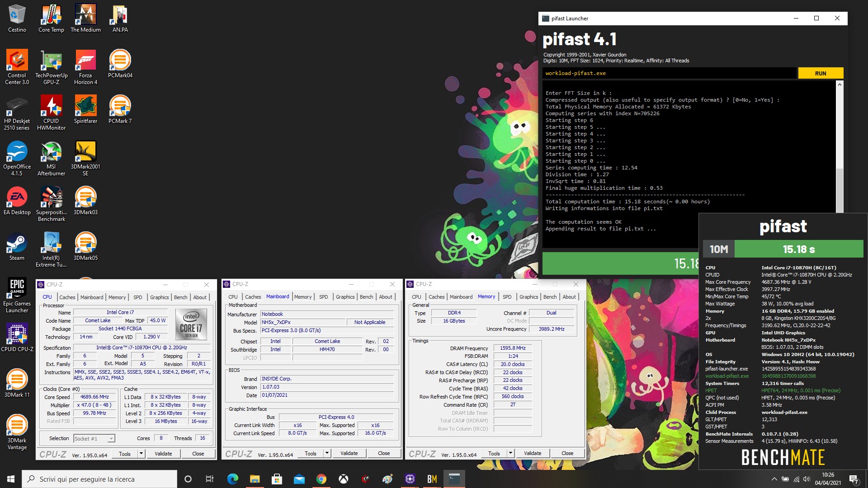Select the 3DMark05 desktop icon
Viewport: 868px width, 488px height.
(85, 246)
